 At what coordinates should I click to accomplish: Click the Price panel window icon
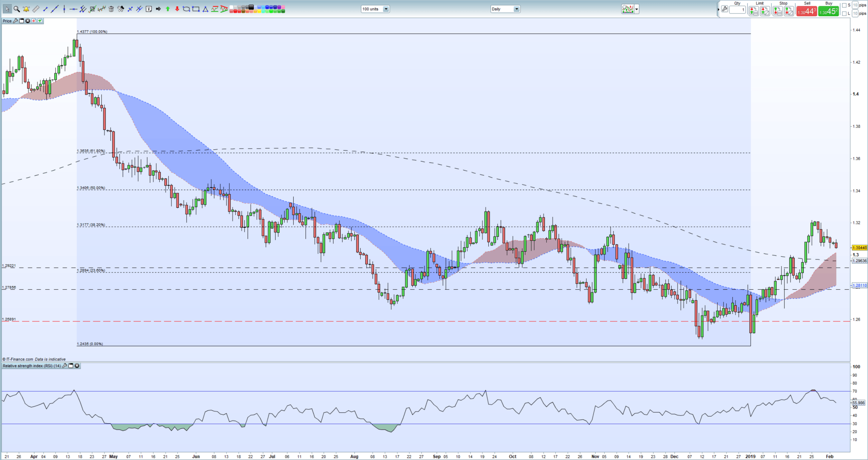pos(21,21)
